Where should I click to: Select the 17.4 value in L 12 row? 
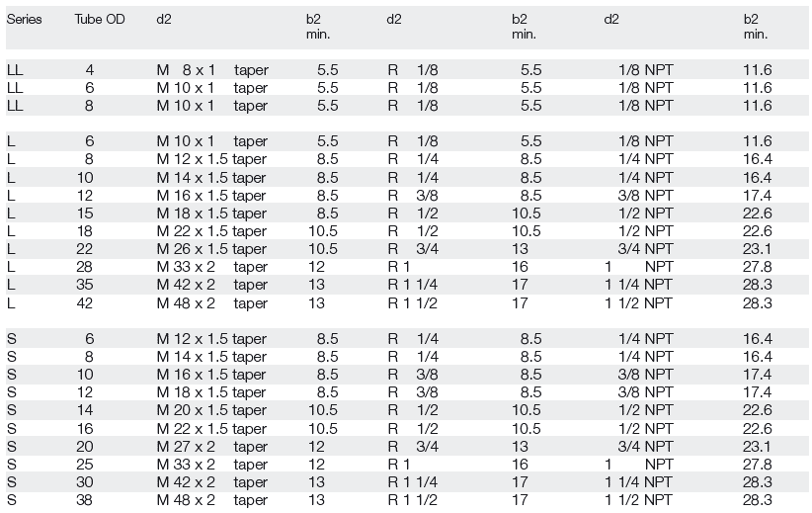[757, 196]
